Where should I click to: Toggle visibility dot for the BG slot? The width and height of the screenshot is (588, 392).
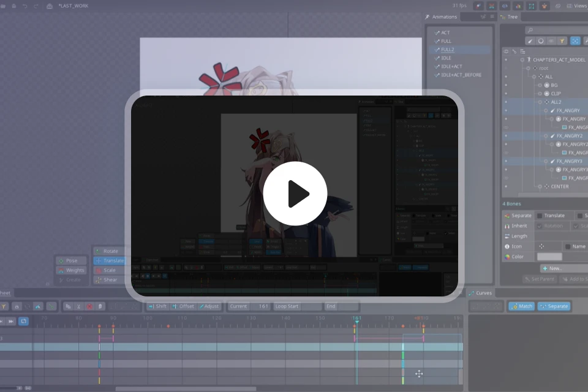coord(506,85)
